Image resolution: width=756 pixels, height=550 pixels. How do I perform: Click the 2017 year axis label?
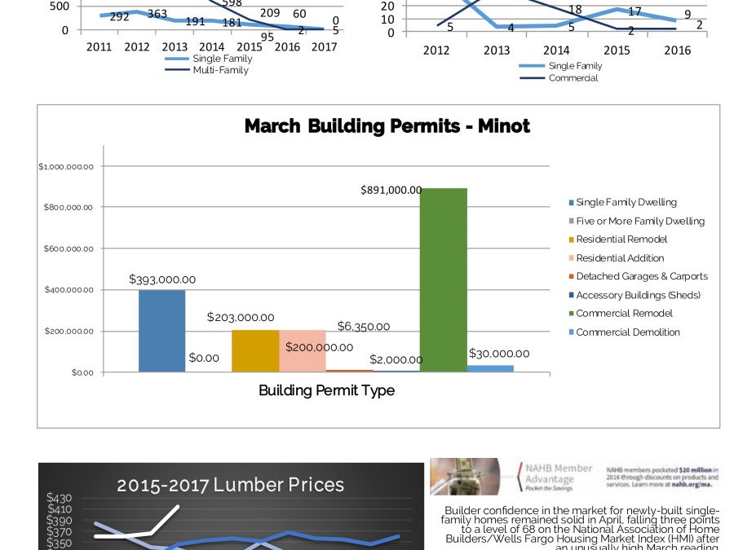click(x=324, y=47)
